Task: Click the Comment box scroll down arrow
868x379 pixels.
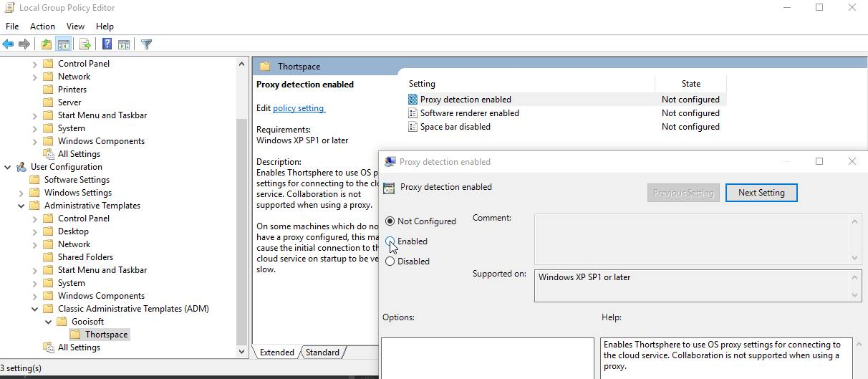Action: (x=855, y=257)
